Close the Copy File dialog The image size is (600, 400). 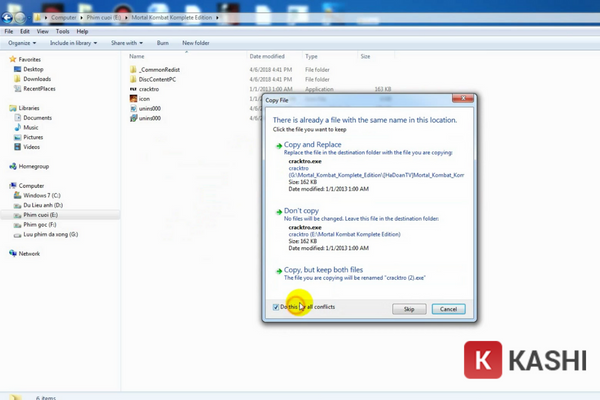pos(463,98)
